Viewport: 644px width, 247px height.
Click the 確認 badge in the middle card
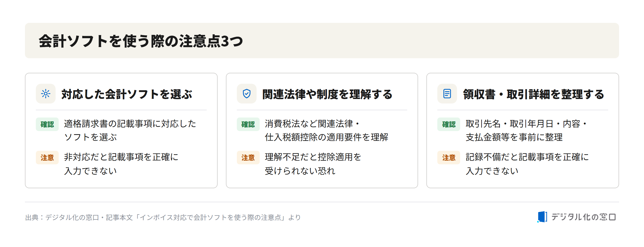point(248,124)
